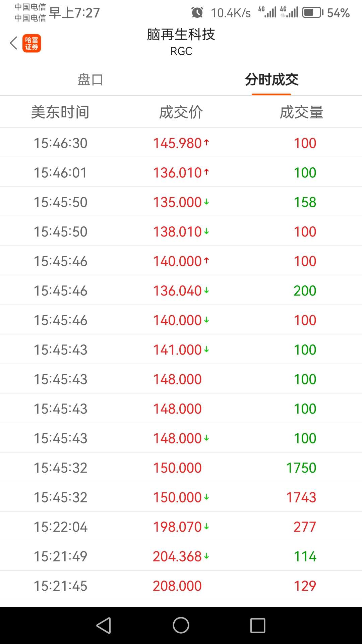362x644 pixels.
Task: Tap the 脑再生科技 RGC title
Action: [x=181, y=42]
